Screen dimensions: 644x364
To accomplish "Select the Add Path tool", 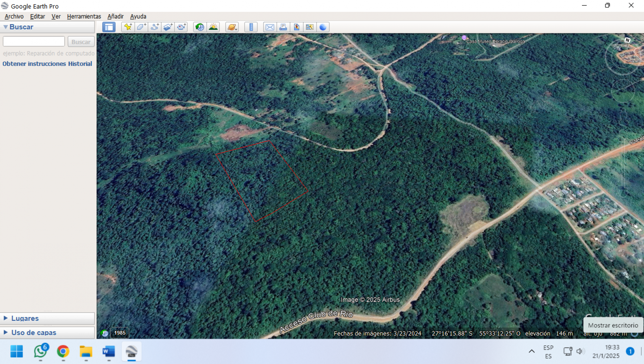I will (x=155, y=27).
